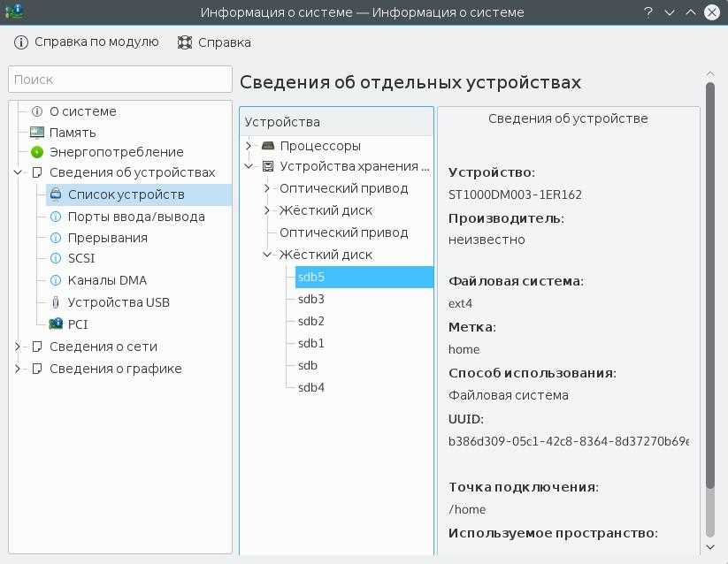Click the device name 'ST1000DM003-1ER162'
The width and height of the screenshot is (728, 564).
click(x=515, y=194)
